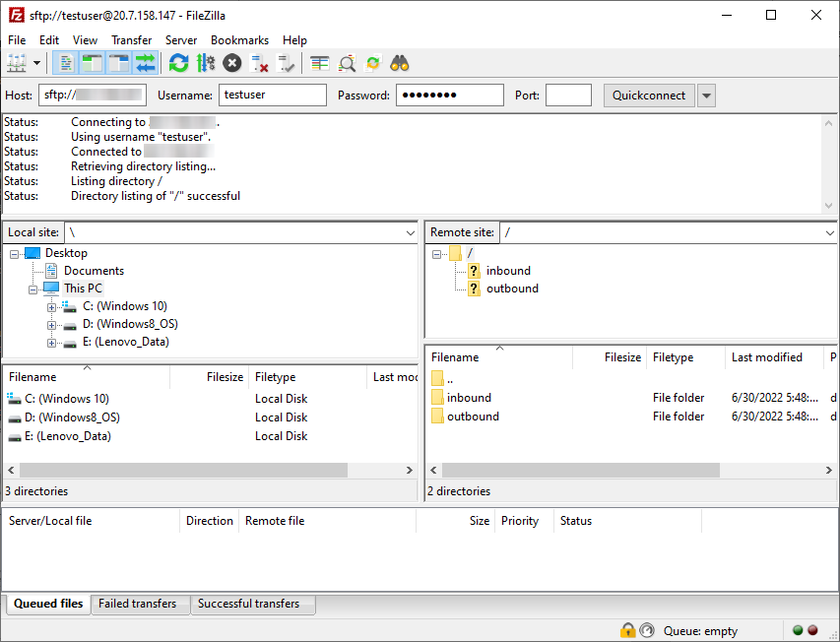Screen dimensions: 840x642
Task: Select Documents in the local tree
Action: (94, 271)
